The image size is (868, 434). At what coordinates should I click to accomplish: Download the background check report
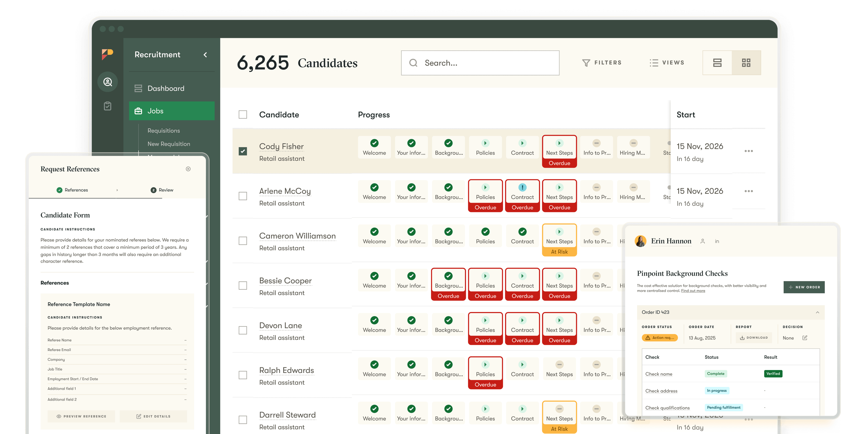click(754, 338)
